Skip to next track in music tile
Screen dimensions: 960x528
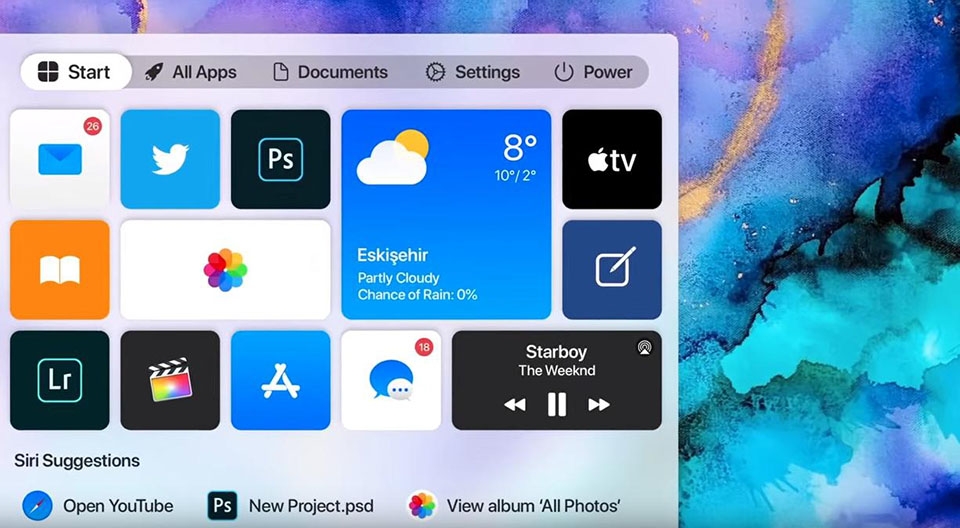coord(599,404)
